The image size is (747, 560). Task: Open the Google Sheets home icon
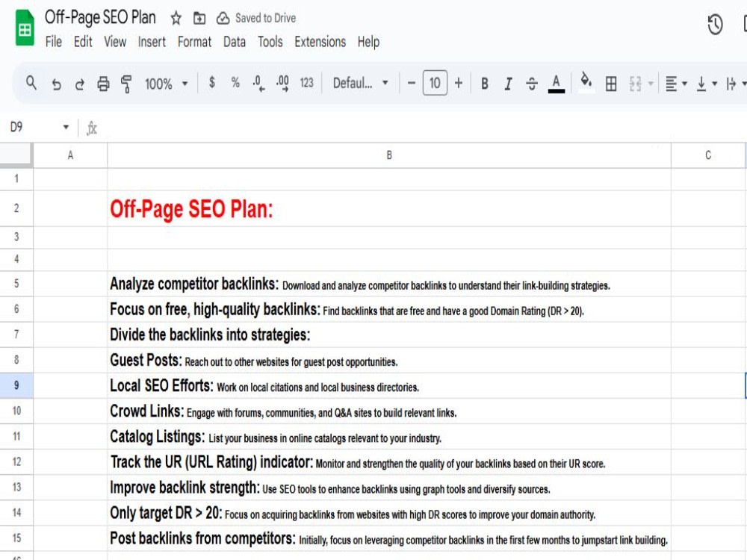tap(25, 28)
